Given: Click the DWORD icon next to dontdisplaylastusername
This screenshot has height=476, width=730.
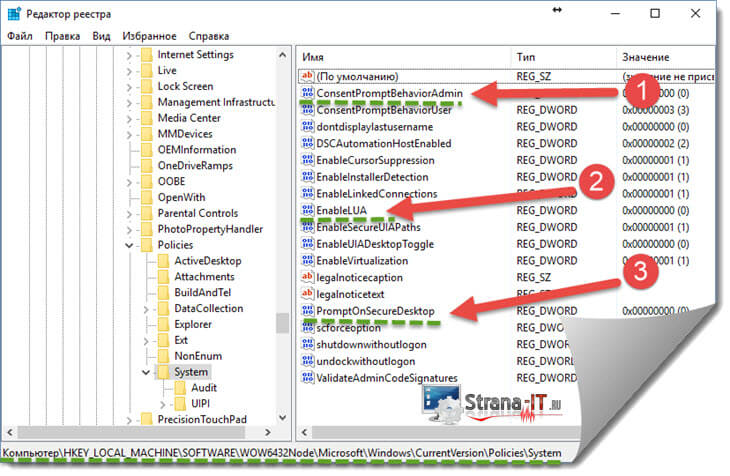Looking at the screenshot, I should tap(307, 127).
